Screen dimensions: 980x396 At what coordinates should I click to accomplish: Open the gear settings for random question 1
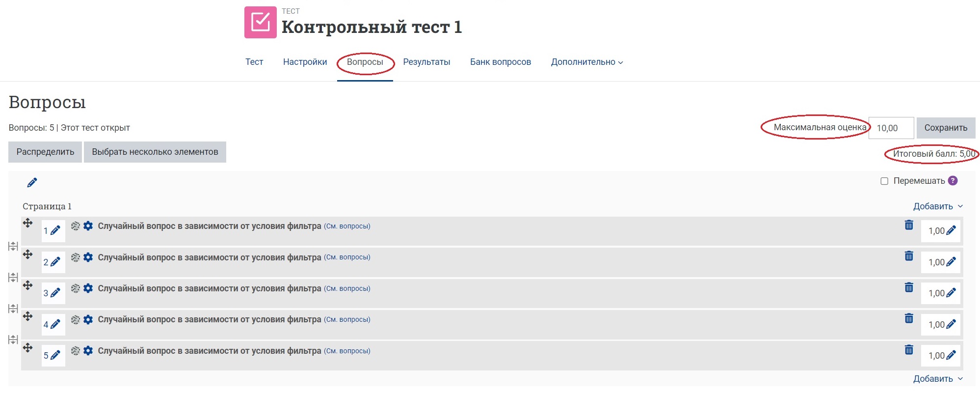(88, 226)
